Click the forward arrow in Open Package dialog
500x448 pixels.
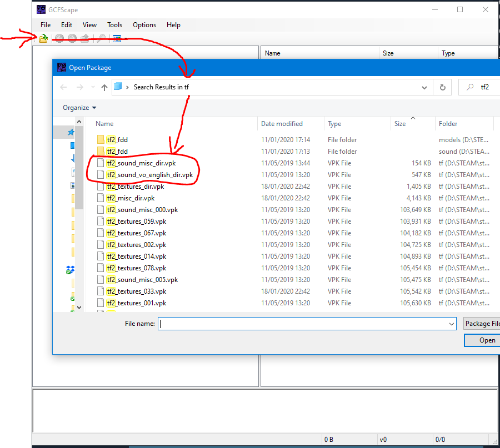coord(79,87)
